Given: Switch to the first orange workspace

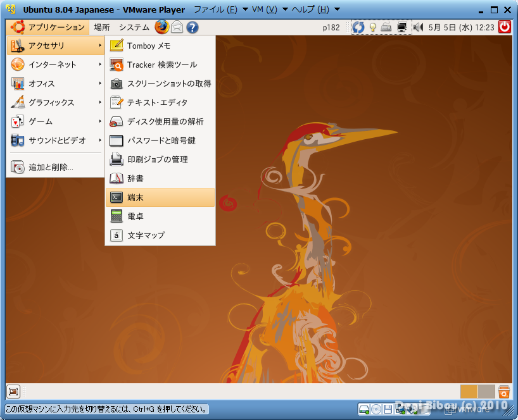Looking at the screenshot, I should (x=469, y=392).
